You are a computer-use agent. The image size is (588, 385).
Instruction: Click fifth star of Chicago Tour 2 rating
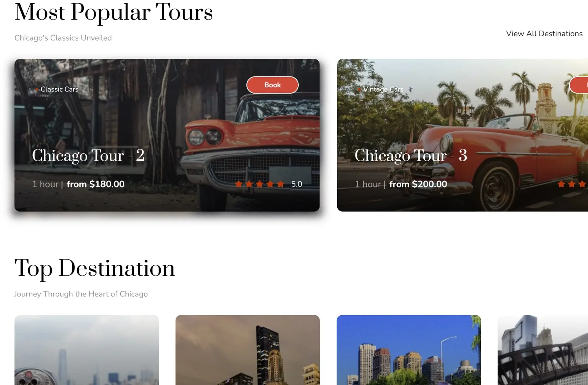pos(281,184)
